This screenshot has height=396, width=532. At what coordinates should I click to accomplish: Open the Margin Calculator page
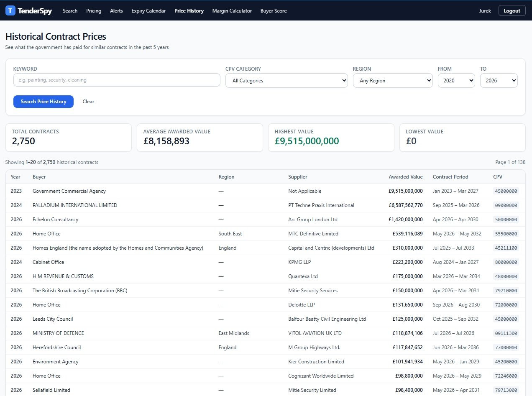(232, 11)
